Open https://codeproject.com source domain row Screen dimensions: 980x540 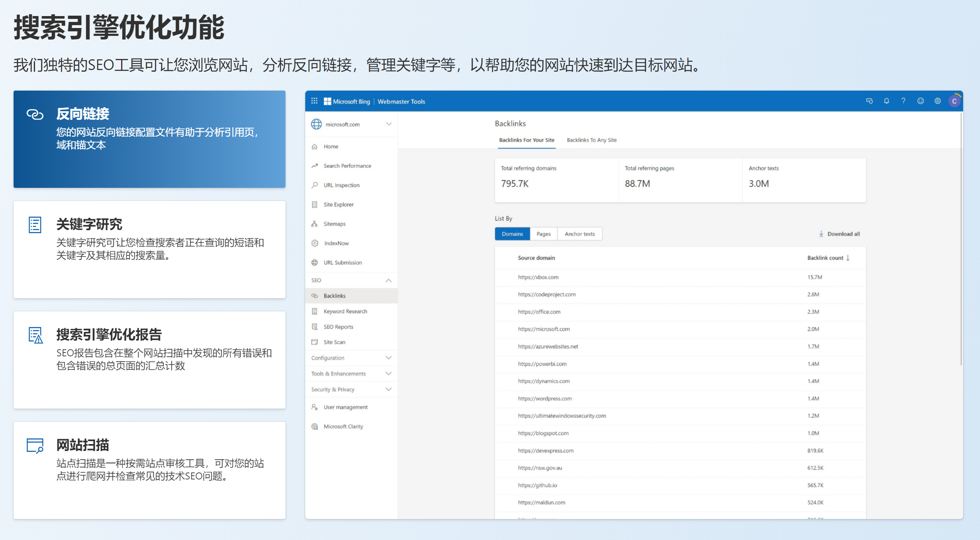pos(680,295)
